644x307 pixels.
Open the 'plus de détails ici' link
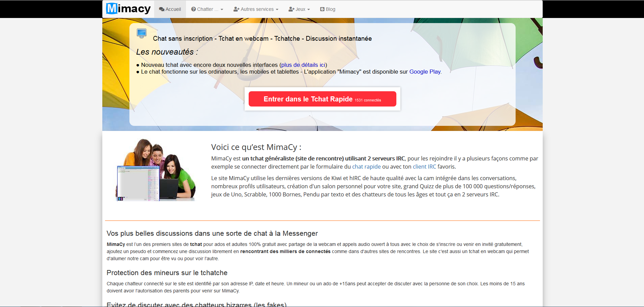303,65
